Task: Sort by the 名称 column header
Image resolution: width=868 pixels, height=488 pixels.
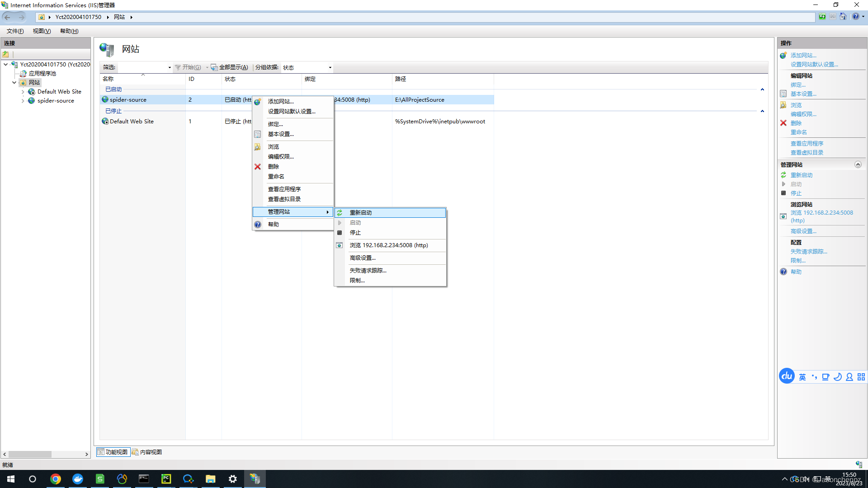Action: pyautogui.click(x=143, y=79)
